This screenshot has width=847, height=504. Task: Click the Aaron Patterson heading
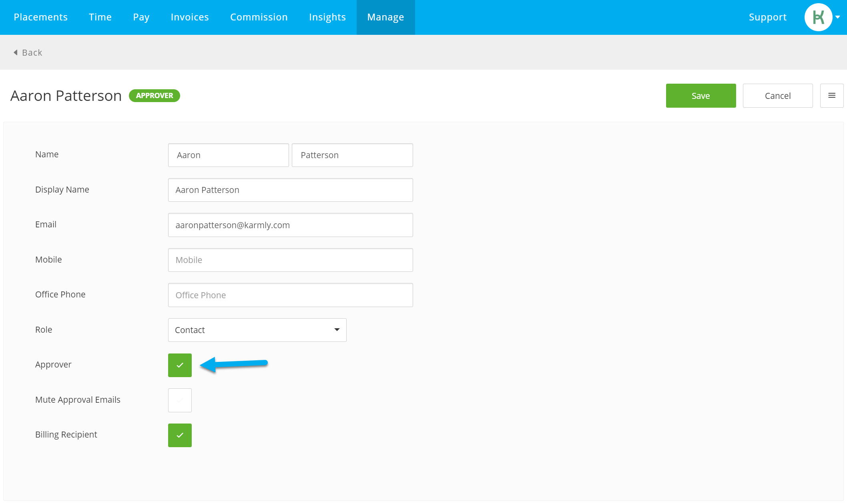[66, 96]
